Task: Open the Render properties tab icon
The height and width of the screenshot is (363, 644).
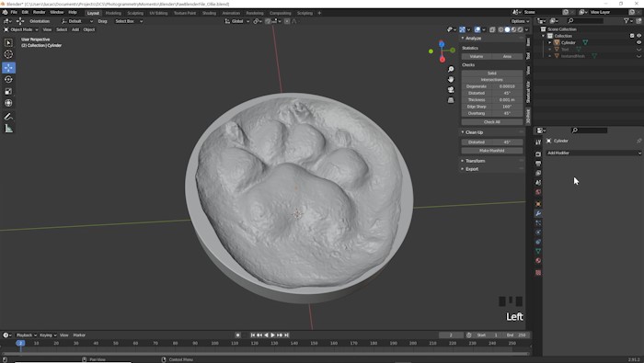Action: [x=538, y=153]
